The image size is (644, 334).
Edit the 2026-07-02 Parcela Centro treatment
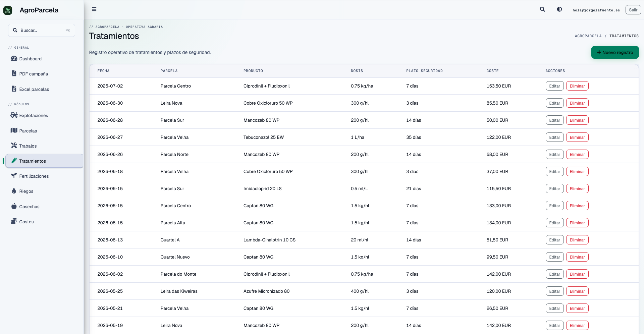(x=554, y=86)
